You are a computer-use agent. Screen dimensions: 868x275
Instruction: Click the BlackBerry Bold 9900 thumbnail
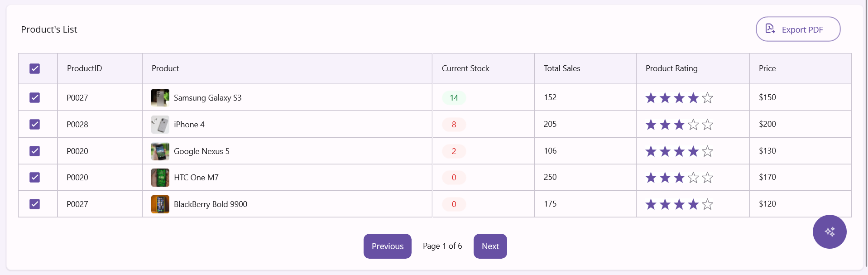tap(160, 204)
